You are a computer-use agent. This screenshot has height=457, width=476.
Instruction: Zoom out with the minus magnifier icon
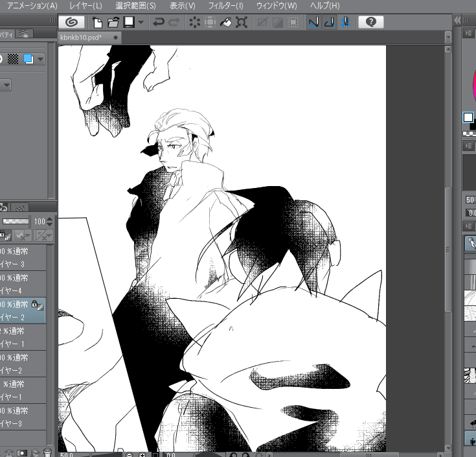tap(130, 454)
